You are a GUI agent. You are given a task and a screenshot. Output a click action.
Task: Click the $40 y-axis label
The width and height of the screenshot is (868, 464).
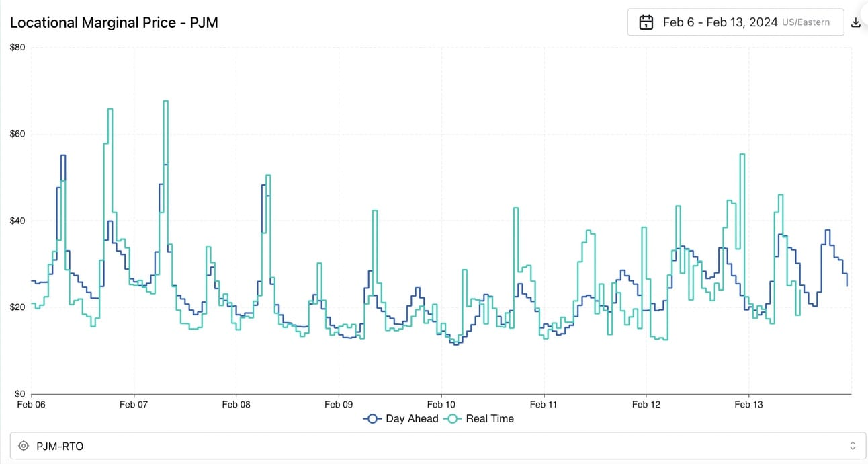coord(16,221)
